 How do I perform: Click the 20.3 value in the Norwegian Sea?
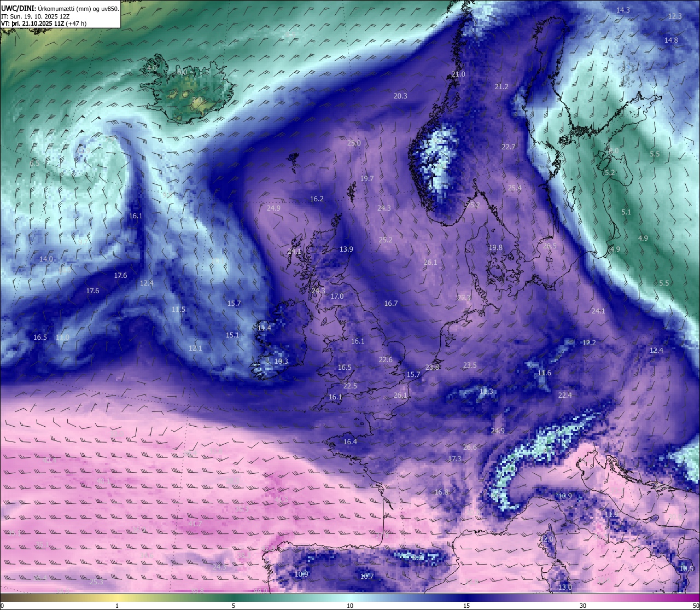[400, 96]
